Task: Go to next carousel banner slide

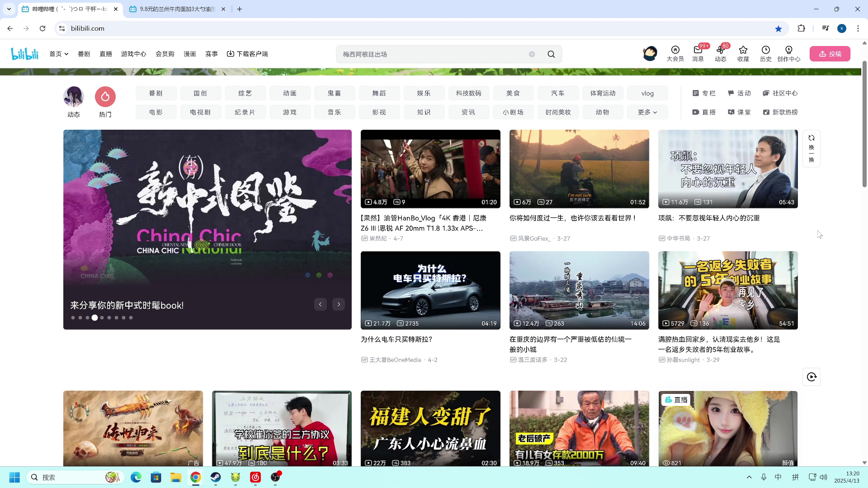Action: coord(338,304)
